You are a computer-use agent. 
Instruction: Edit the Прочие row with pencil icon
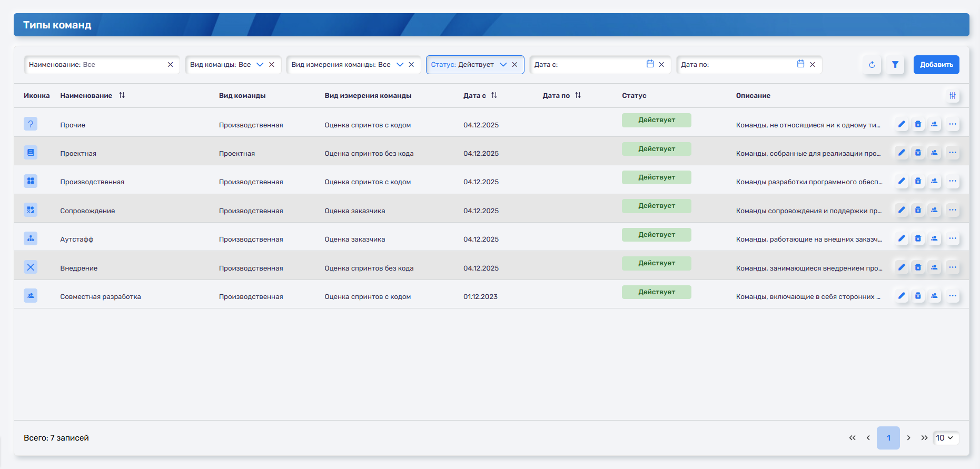[902, 124]
